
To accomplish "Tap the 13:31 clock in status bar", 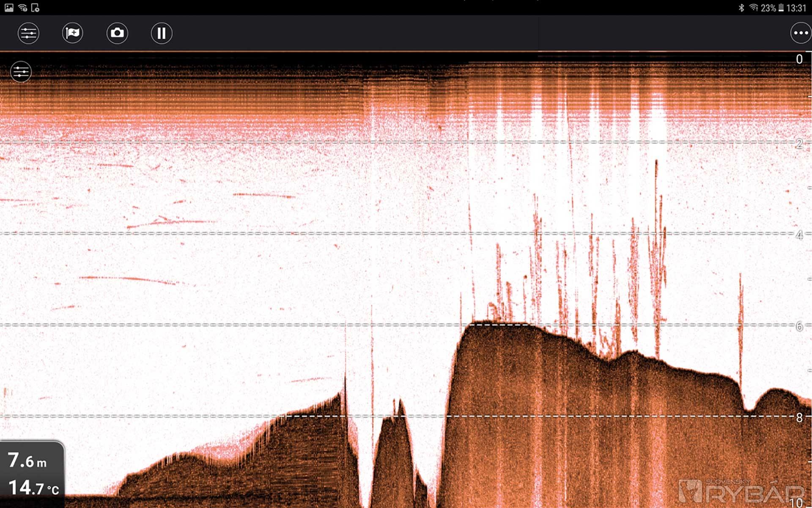I will [796, 8].
